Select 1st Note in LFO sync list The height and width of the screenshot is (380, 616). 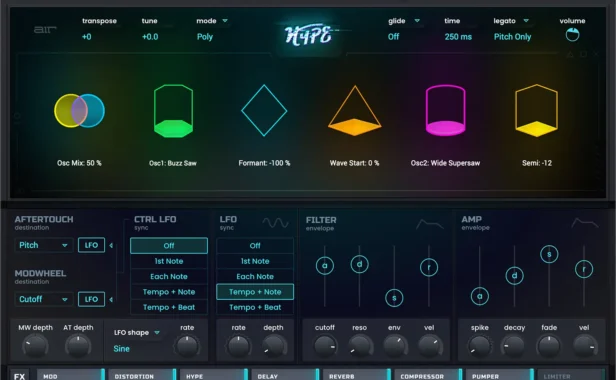255,261
